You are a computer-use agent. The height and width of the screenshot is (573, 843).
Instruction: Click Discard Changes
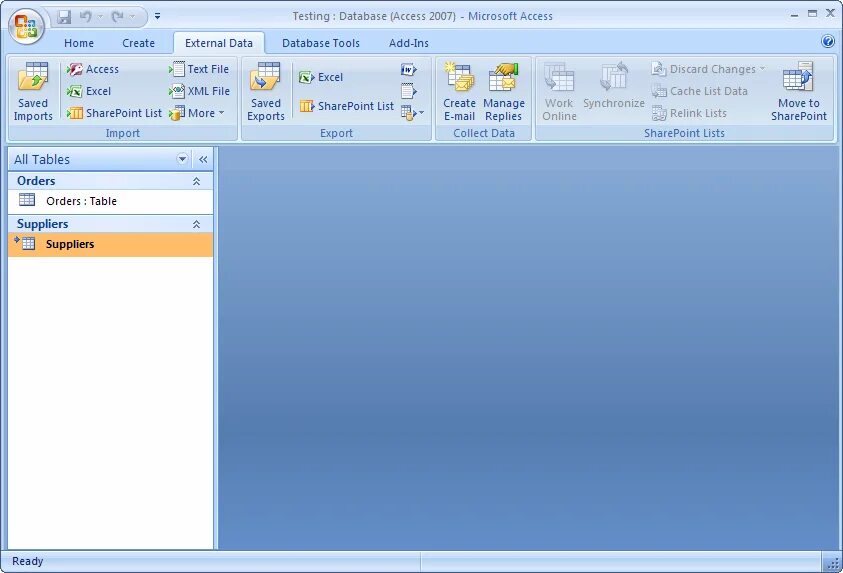[708, 69]
